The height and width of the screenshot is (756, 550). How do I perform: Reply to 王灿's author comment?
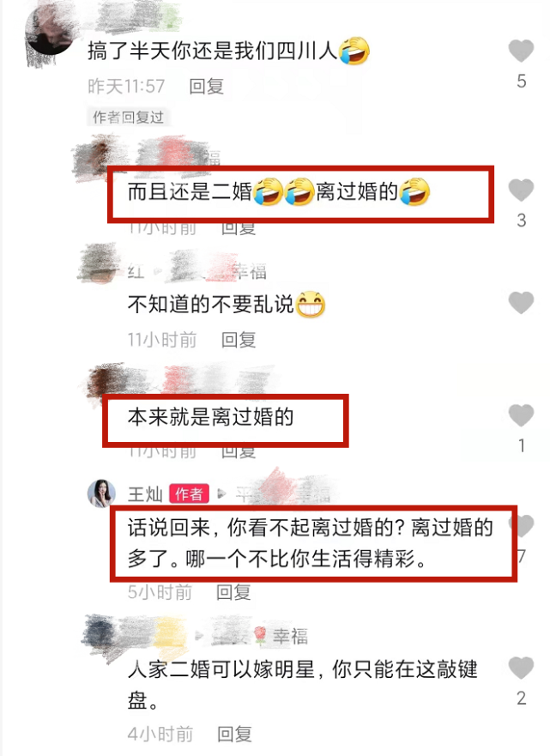point(233,592)
